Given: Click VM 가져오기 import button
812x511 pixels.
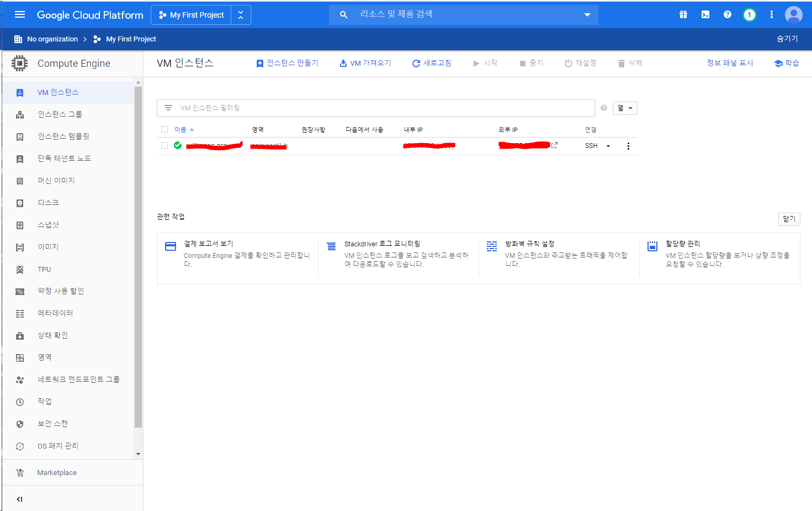Looking at the screenshot, I should pos(365,63).
